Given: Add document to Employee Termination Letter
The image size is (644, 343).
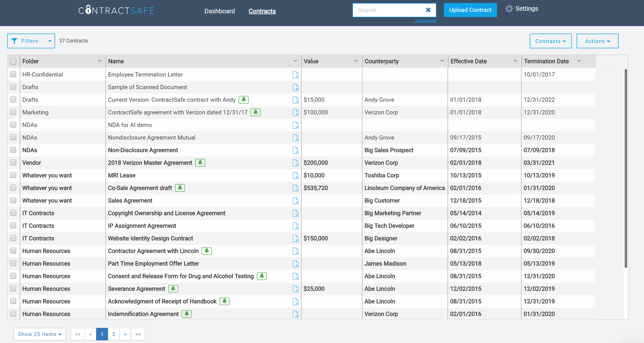Looking at the screenshot, I should click(x=296, y=74).
